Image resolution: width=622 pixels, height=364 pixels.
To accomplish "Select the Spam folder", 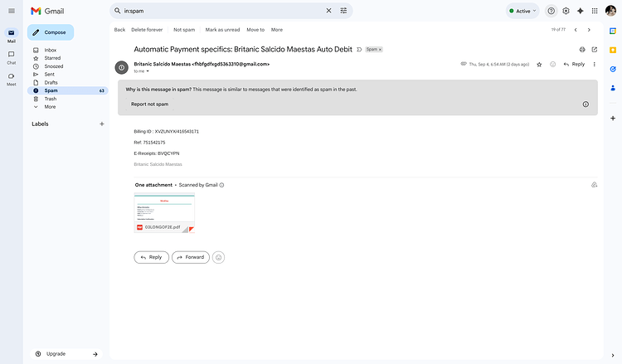I will click(x=67, y=90).
